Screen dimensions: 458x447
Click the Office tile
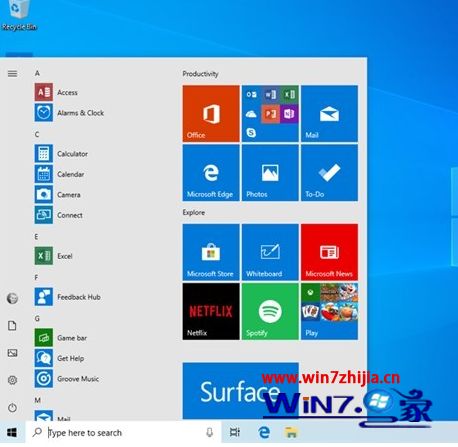(211, 114)
